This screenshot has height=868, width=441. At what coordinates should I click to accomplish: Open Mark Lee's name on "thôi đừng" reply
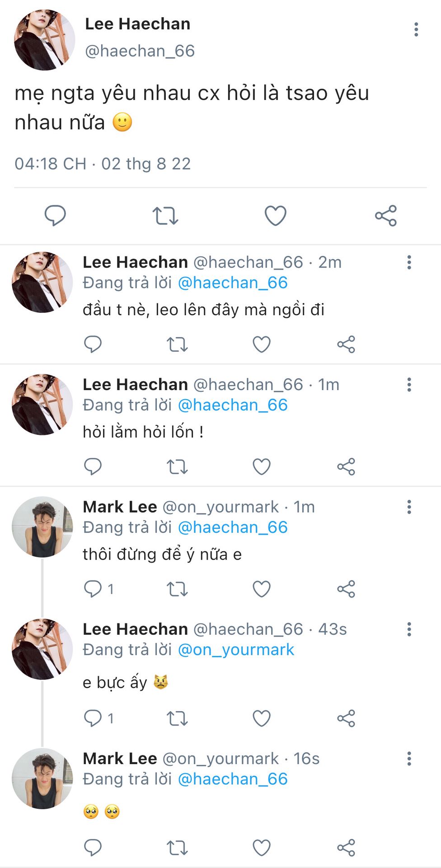click(x=120, y=507)
